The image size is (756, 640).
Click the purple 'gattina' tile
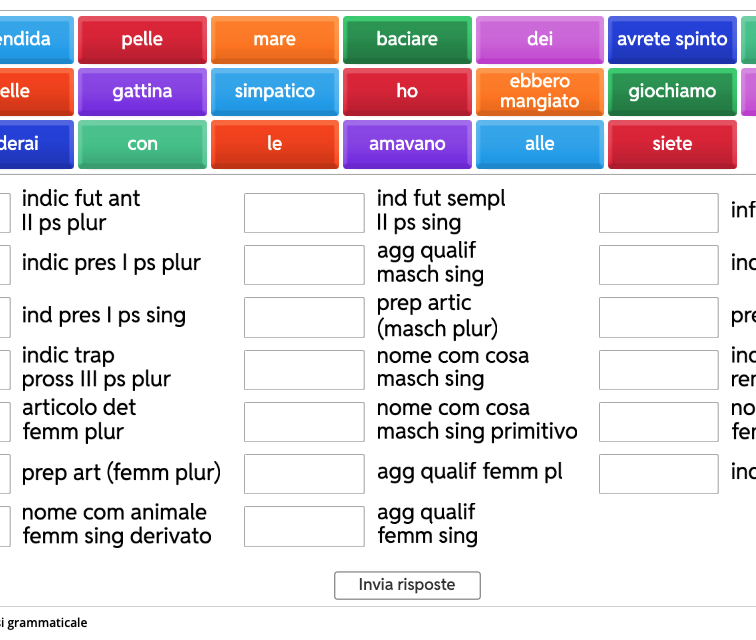tap(142, 92)
